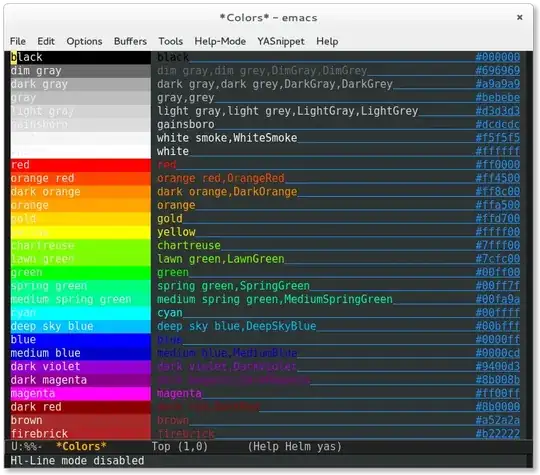Select the dark violet color swatch
This screenshot has width=540, height=475.
click(x=81, y=366)
